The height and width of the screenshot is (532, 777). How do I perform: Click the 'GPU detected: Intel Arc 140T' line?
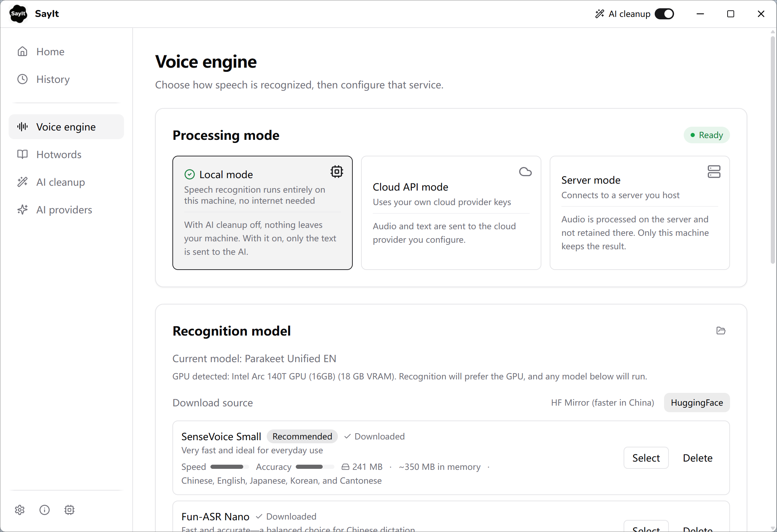tap(410, 376)
